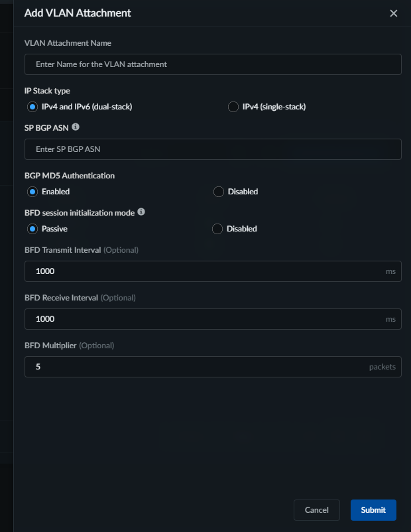Click the SP BGP ASN input field
Viewport: 411px width, 532px height.
pos(213,149)
